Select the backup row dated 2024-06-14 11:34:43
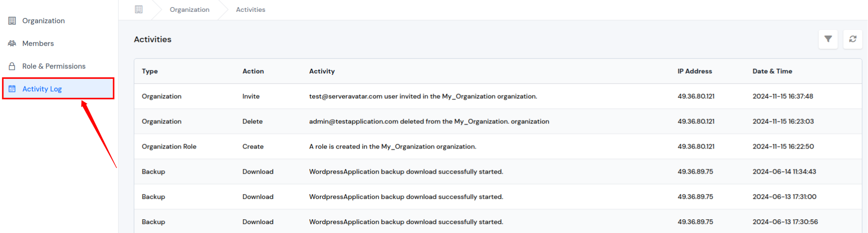868x233 pixels. pyautogui.click(x=406, y=172)
